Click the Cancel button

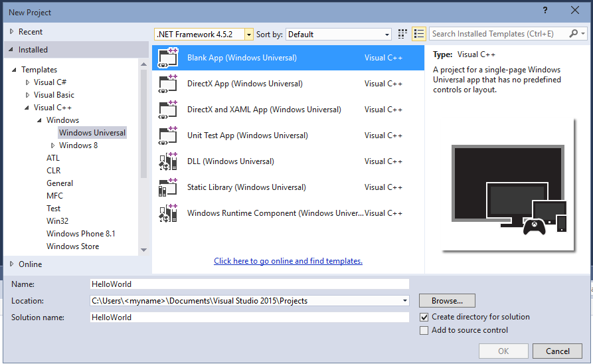pos(557,351)
